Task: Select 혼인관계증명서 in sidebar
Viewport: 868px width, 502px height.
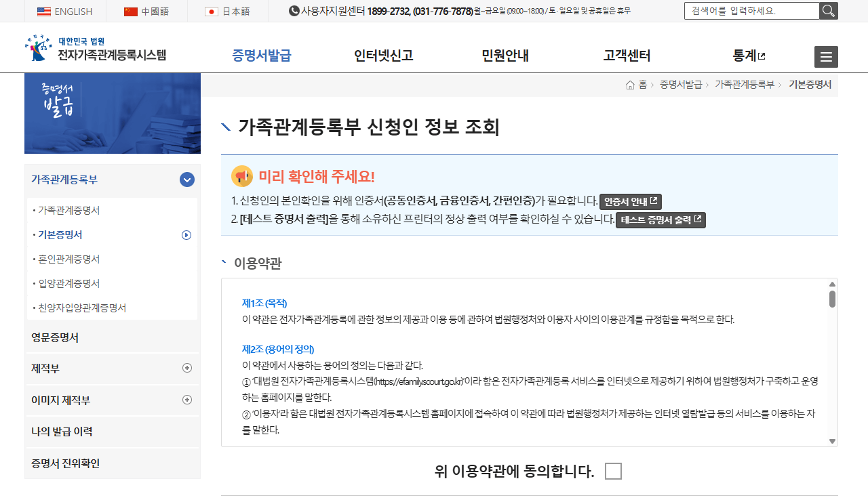Action: (69, 259)
